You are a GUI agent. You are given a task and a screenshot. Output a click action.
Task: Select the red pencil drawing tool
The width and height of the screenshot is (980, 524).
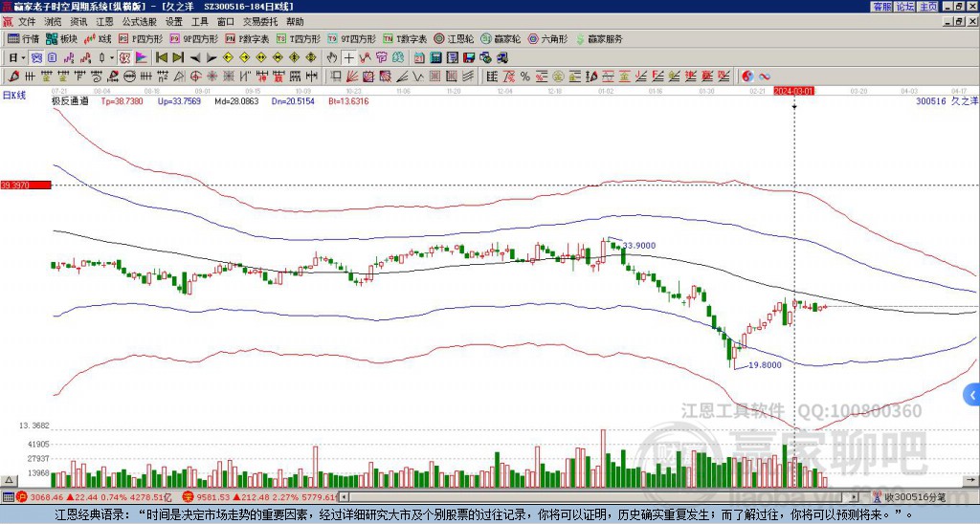[12, 76]
